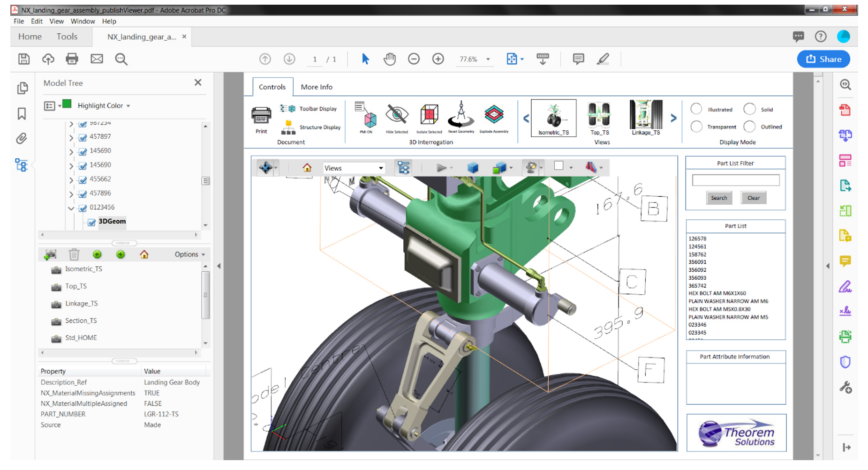Click the home default view icon
Viewport: 868px width, 470px height.
point(307,168)
